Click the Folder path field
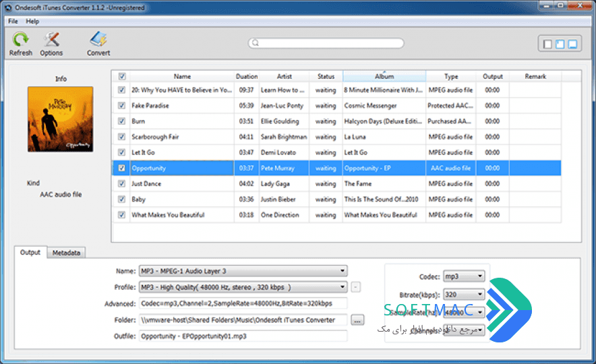The image size is (596, 364). click(243, 320)
